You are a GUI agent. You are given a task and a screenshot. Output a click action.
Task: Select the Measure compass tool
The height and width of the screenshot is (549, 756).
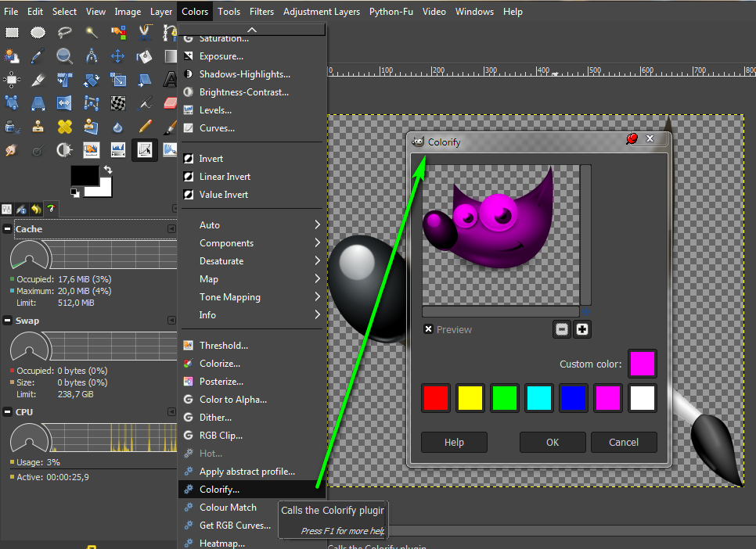click(91, 56)
